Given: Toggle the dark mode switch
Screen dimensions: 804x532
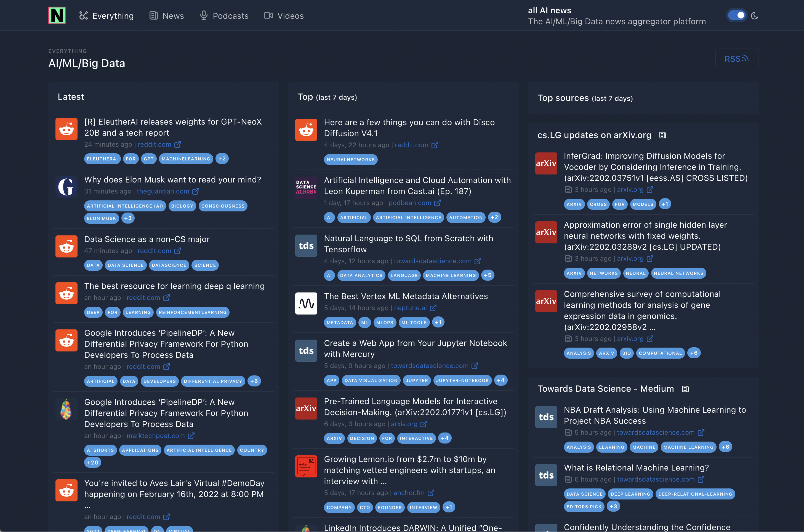Looking at the screenshot, I should (736, 16).
